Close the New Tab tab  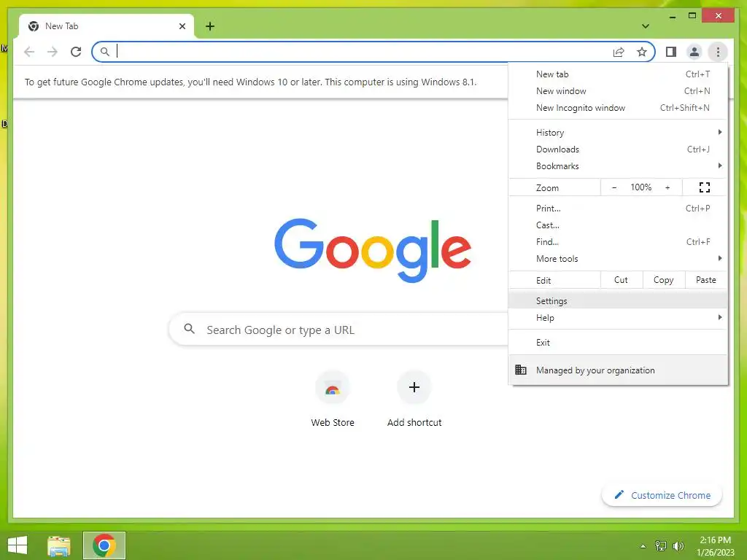(182, 26)
